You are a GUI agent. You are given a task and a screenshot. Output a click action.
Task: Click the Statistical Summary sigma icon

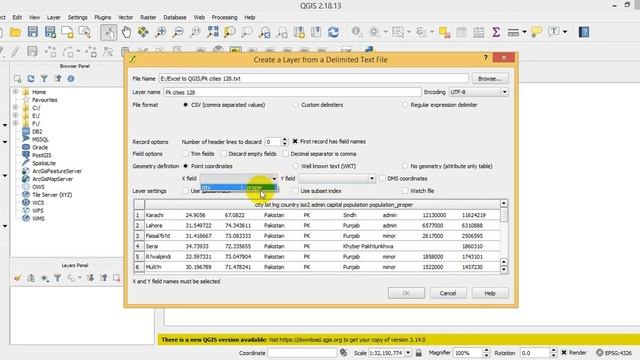click(496, 32)
